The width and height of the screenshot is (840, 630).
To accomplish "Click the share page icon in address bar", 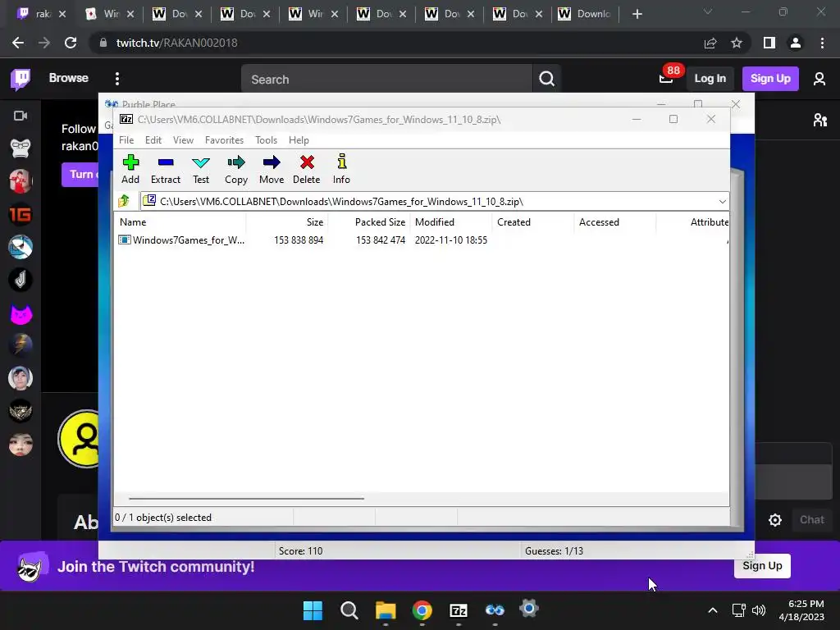I will (710, 43).
